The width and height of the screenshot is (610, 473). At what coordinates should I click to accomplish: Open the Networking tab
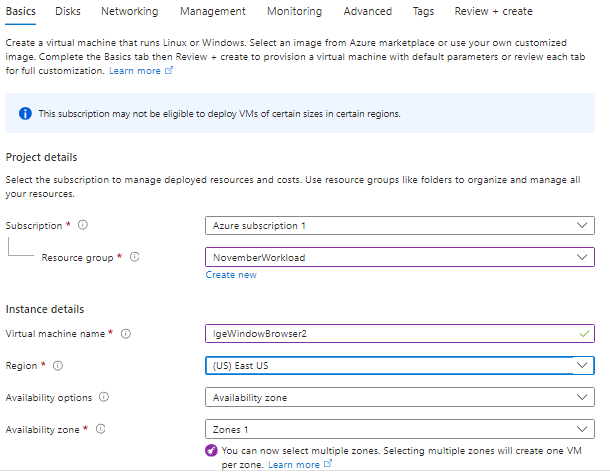click(130, 12)
